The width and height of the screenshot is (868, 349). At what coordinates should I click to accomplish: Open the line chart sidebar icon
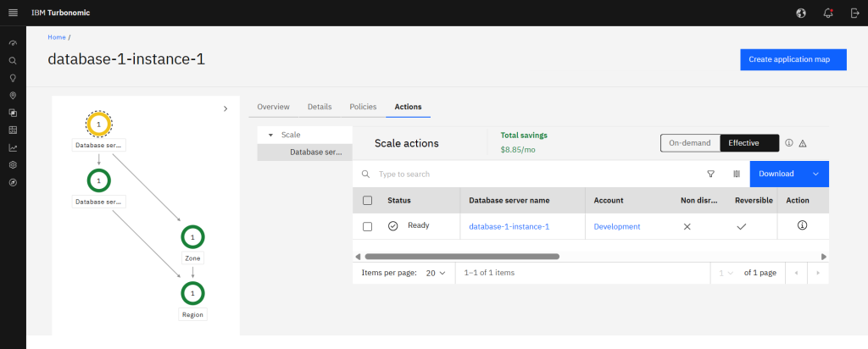14,147
